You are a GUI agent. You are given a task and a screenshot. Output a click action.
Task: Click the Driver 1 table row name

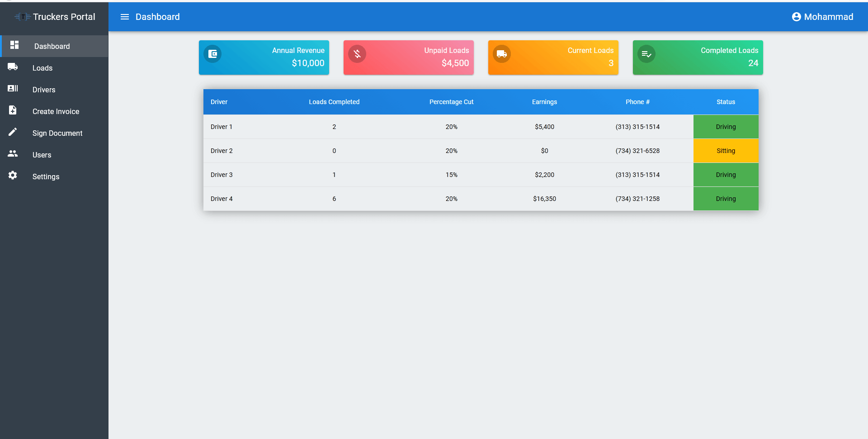222,127
